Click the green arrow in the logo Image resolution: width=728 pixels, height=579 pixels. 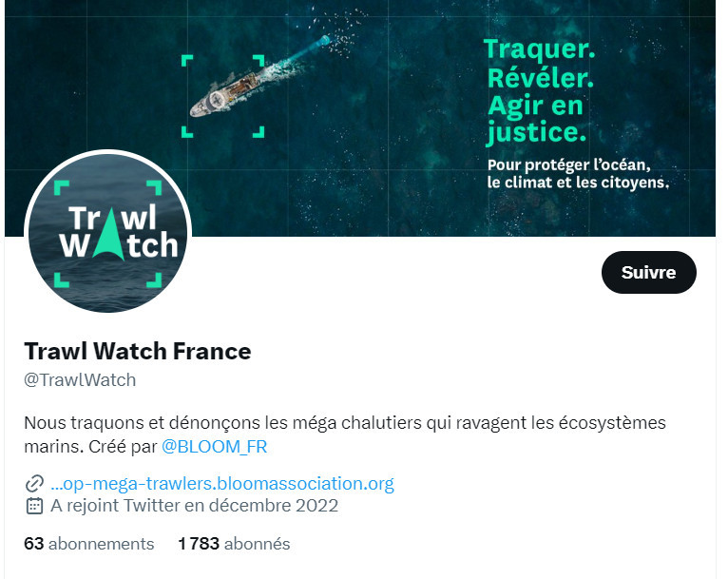click(x=109, y=232)
